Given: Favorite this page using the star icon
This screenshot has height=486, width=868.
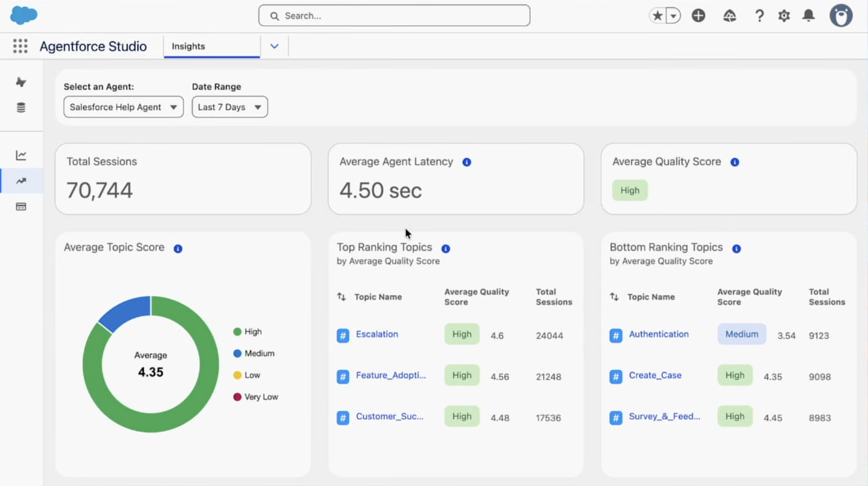Looking at the screenshot, I should pos(657,15).
